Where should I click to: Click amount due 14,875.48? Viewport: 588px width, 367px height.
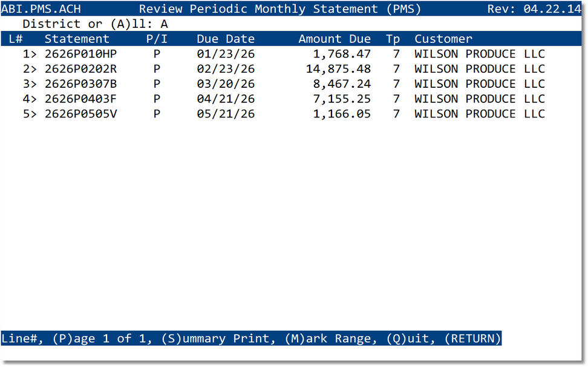[x=338, y=69]
